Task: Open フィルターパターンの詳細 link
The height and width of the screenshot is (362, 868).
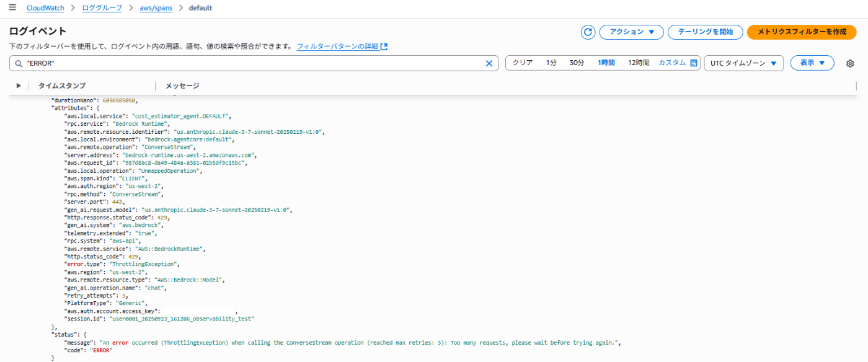Action: coord(337,46)
